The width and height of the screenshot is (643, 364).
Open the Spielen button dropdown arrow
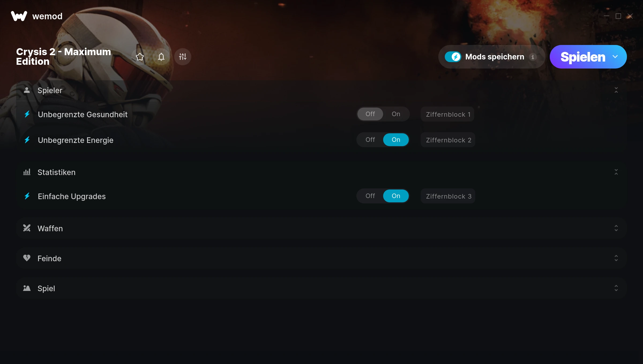tap(615, 57)
